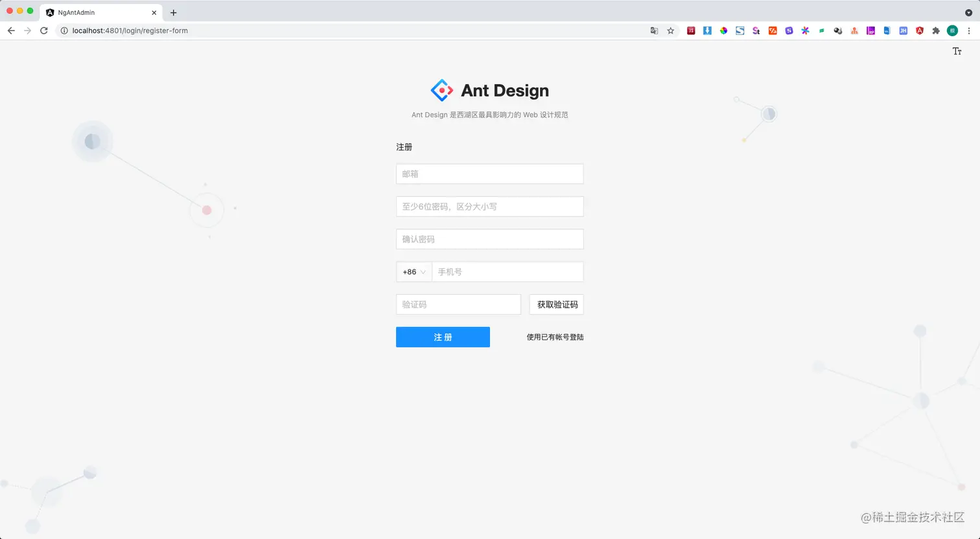Focus the 至少6位密码 password field
The width and height of the screenshot is (980, 539).
pyautogui.click(x=490, y=207)
